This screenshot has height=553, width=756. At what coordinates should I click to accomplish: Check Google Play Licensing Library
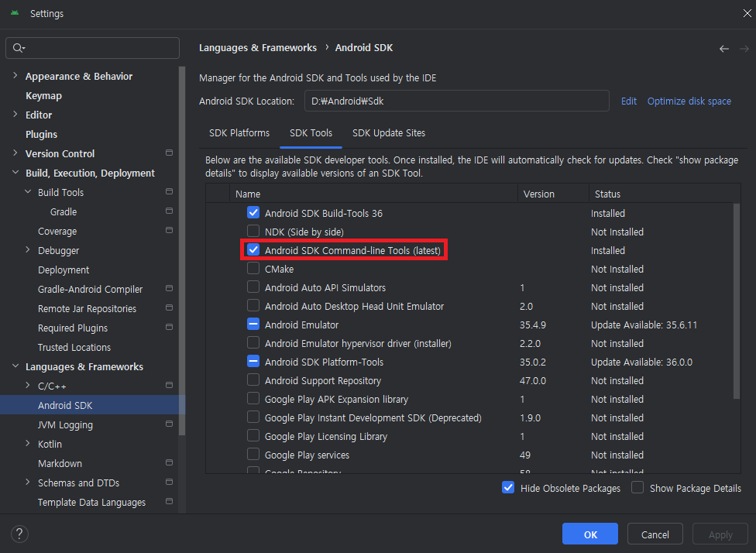pyautogui.click(x=253, y=435)
